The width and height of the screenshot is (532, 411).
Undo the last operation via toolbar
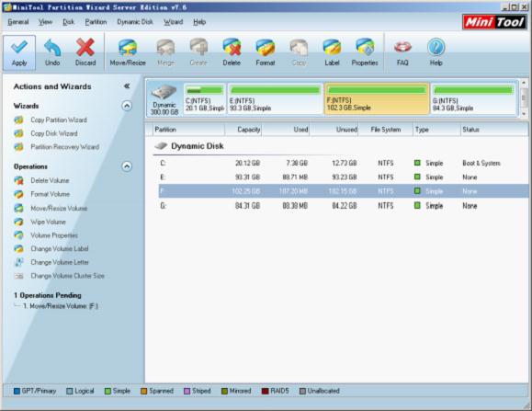[x=52, y=53]
